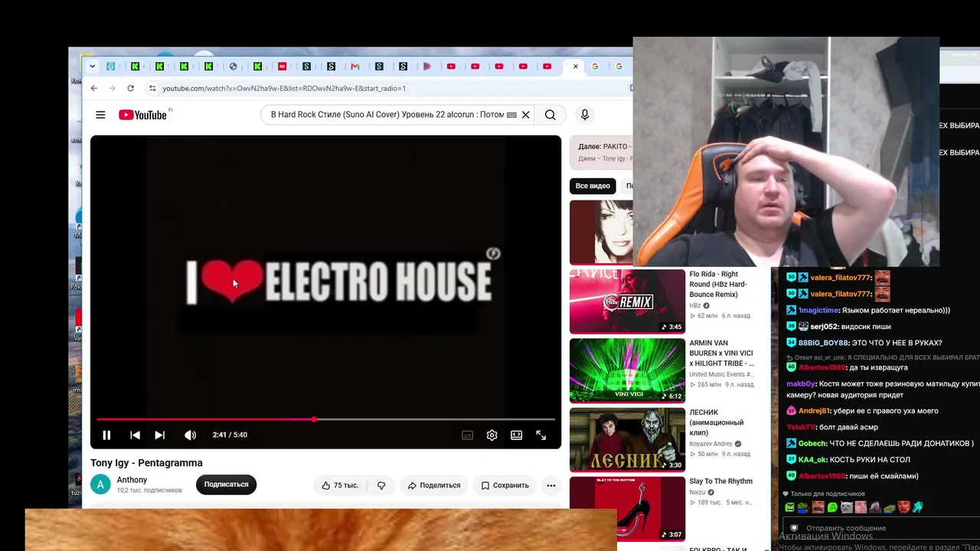Image resolution: width=980 pixels, height=551 pixels.
Task: Switch to the Gmail browser tab
Action: pos(355,67)
